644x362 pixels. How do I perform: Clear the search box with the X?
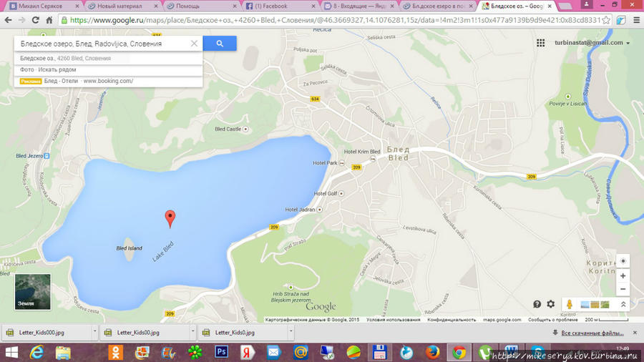pyautogui.click(x=194, y=44)
